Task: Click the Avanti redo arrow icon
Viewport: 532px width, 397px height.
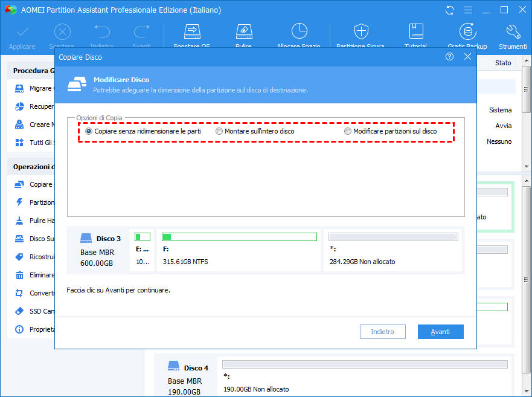Action: click(x=141, y=31)
